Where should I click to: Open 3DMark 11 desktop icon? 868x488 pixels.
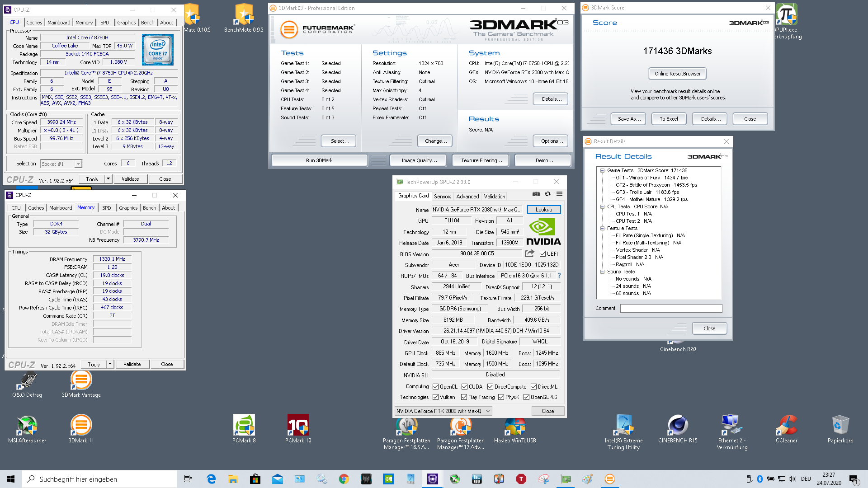tap(81, 429)
